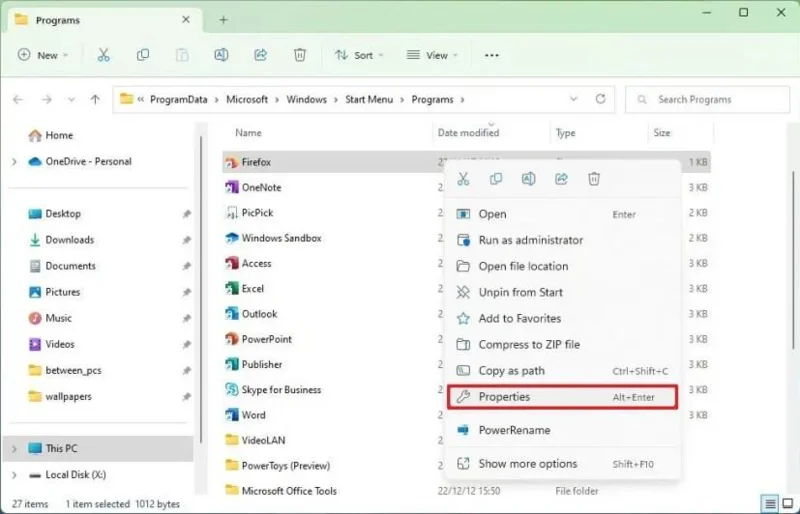The width and height of the screenshot is (800, 514).
Task: Open the See more ellipsis toolbar menu
Action: (x=492, y=55)
